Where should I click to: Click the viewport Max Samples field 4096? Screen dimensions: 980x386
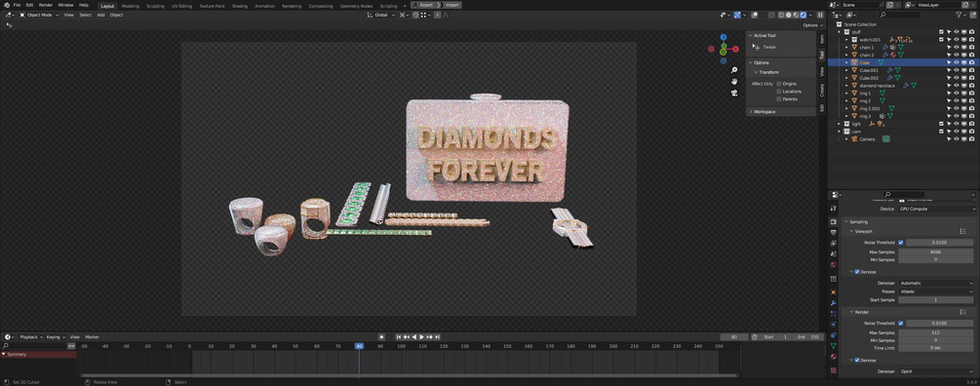(935, 251)
